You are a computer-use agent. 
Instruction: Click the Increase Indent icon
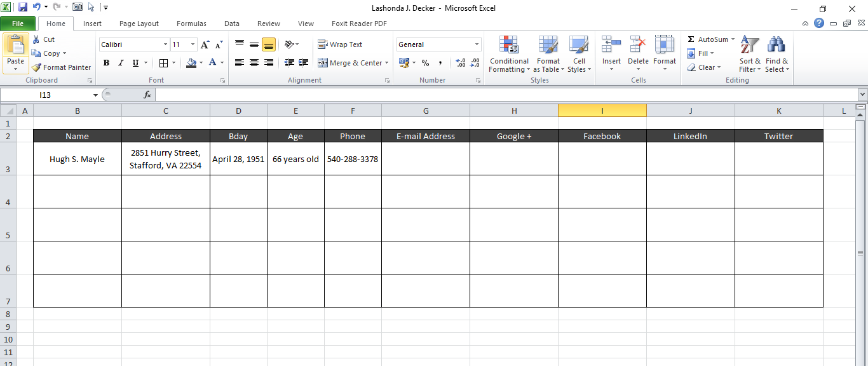[x=304, y=63]
